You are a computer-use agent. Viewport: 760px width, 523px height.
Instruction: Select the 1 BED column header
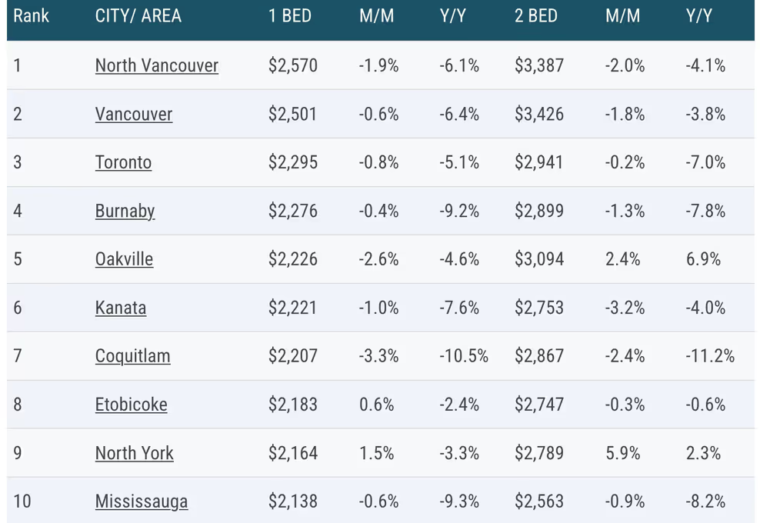coord(288,17)
